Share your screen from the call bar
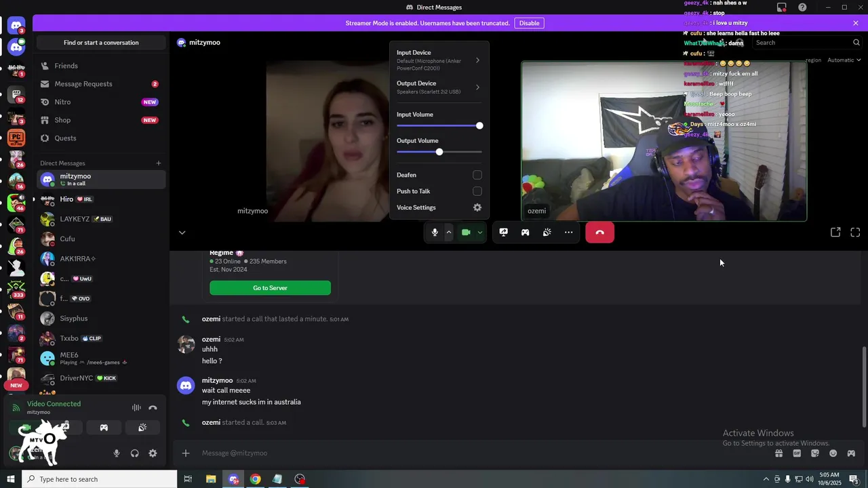The height and width of the screenshot is (488, 868). (x=503, y=232)
